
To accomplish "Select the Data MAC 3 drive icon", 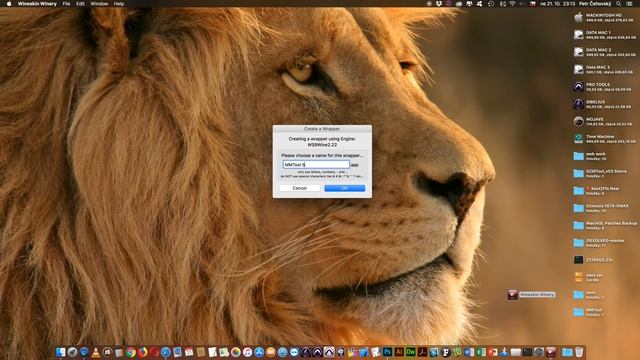I will [578, 69].
